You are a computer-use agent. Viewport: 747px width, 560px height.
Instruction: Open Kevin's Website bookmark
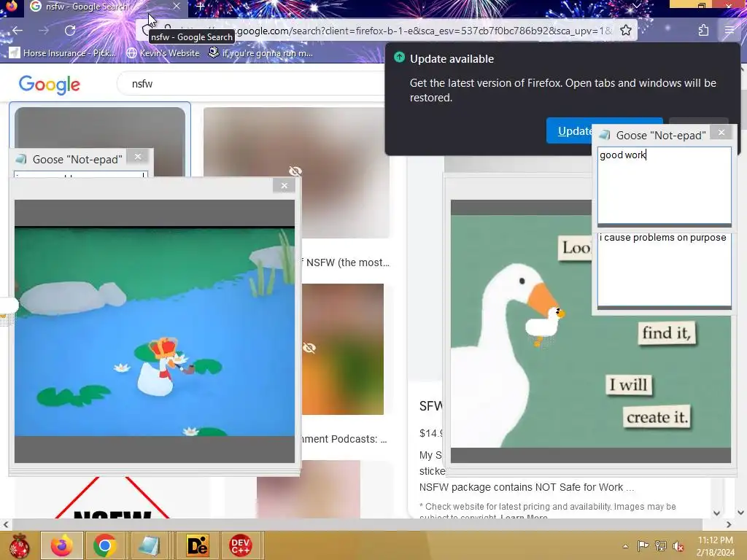coord(163,52)
